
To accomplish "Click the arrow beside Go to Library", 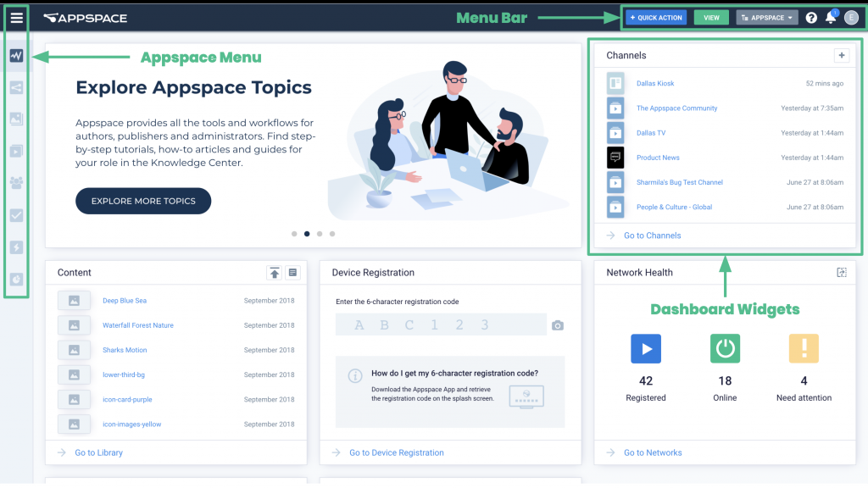I will coord(61,452).
